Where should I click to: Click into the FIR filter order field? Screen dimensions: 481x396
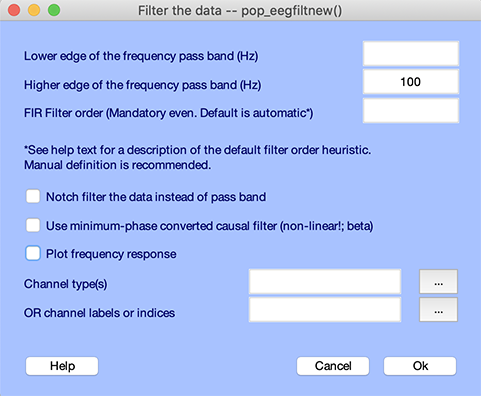click(411, 110)
